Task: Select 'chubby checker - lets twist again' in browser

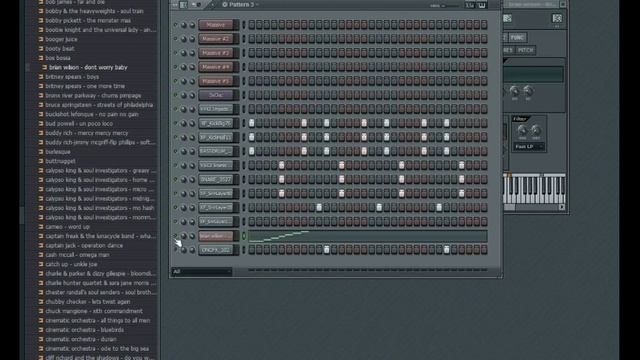Action: click(x=87, y=302)
